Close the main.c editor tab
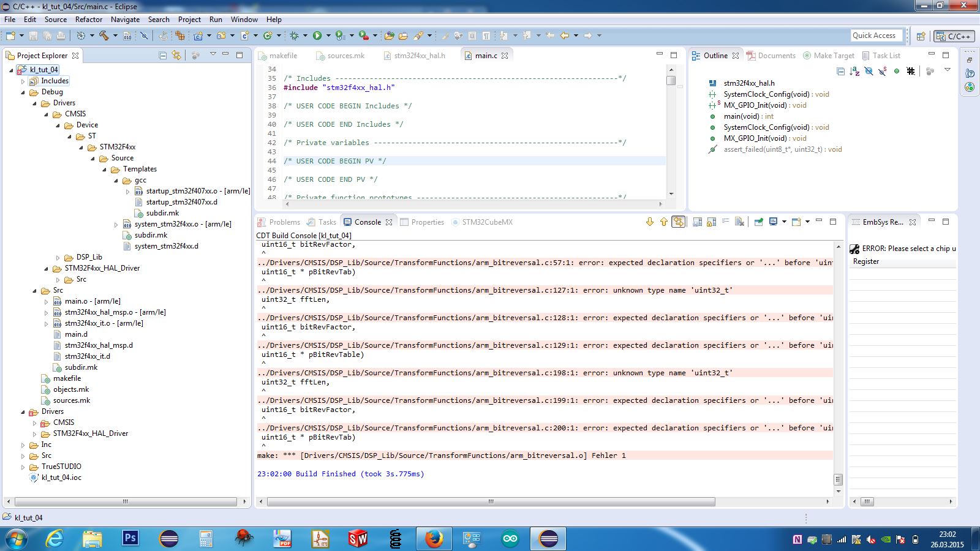 (x=505, y=55)
